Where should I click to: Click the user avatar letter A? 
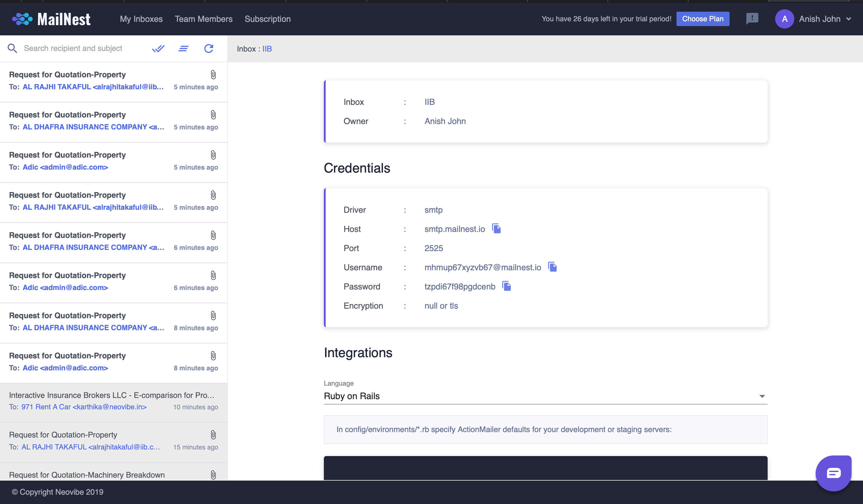pyautogui.click(x=784, y=19)
